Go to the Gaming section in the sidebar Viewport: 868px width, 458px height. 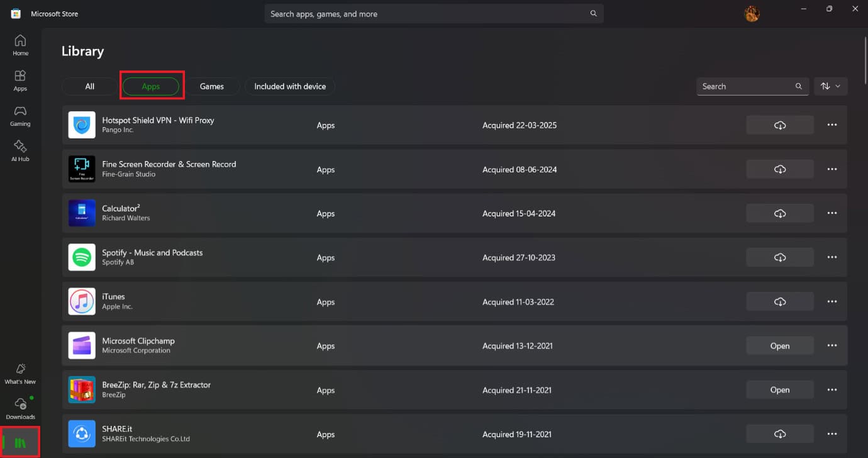20,116
